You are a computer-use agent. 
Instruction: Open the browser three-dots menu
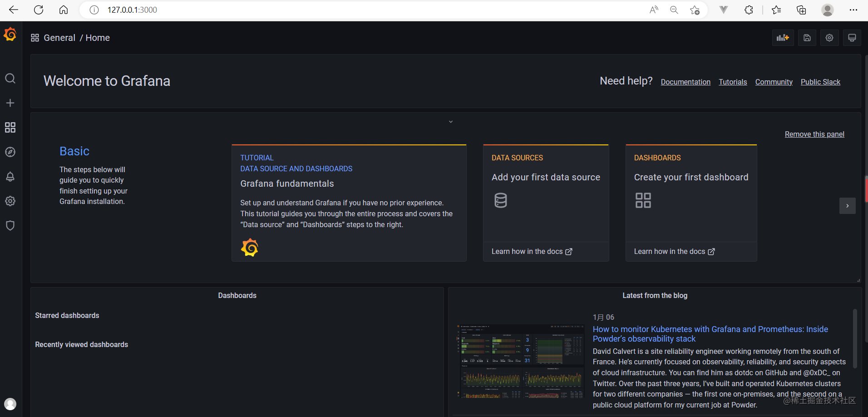(x=853, y=10)
